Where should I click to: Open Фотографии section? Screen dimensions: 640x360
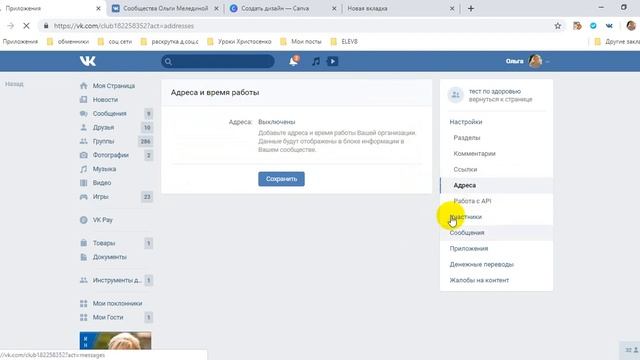pos(111,155)
